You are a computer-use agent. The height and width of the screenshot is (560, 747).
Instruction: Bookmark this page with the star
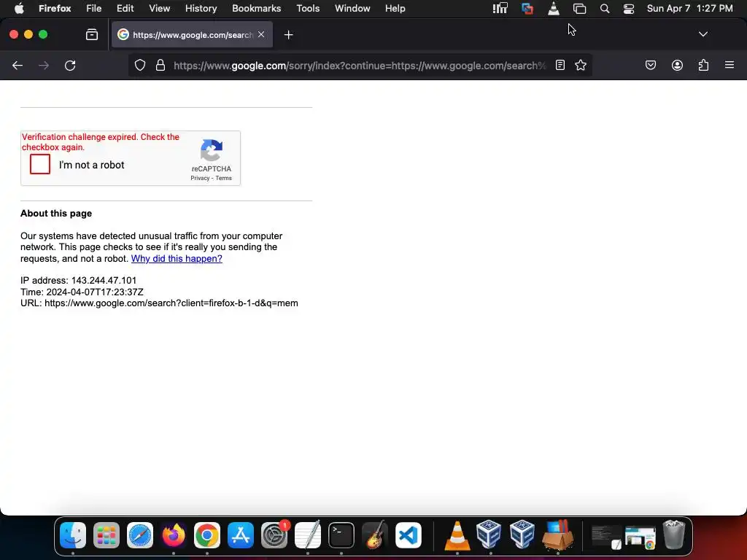pyautogui.click(x=580, y=65)
